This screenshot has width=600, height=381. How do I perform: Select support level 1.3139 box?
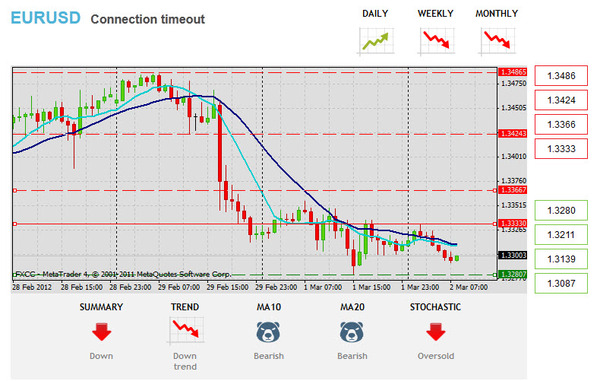[x=561, y=259]
